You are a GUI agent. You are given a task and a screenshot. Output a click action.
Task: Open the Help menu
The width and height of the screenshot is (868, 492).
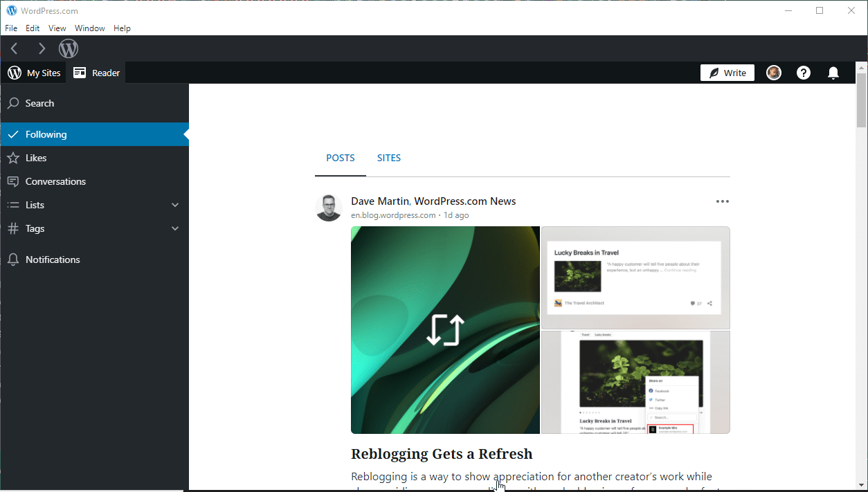[x=122, y=28]
